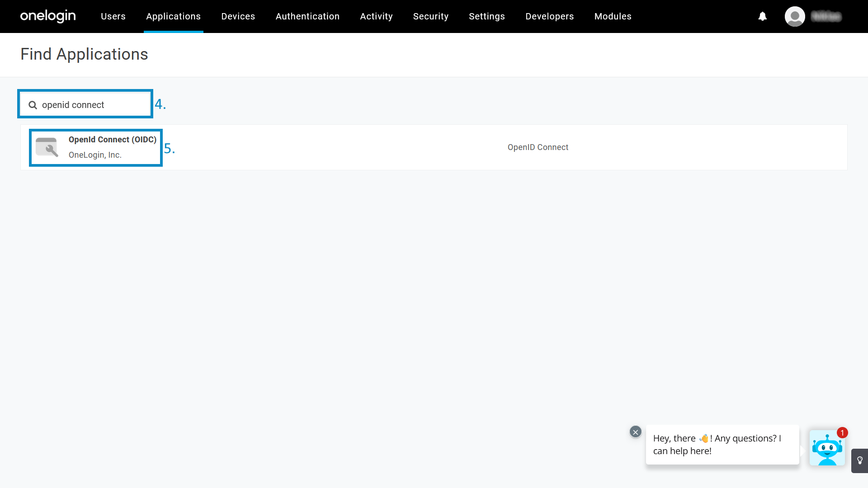Open the Activity menu
868x488 pixels.
click(x=376, y=16)
